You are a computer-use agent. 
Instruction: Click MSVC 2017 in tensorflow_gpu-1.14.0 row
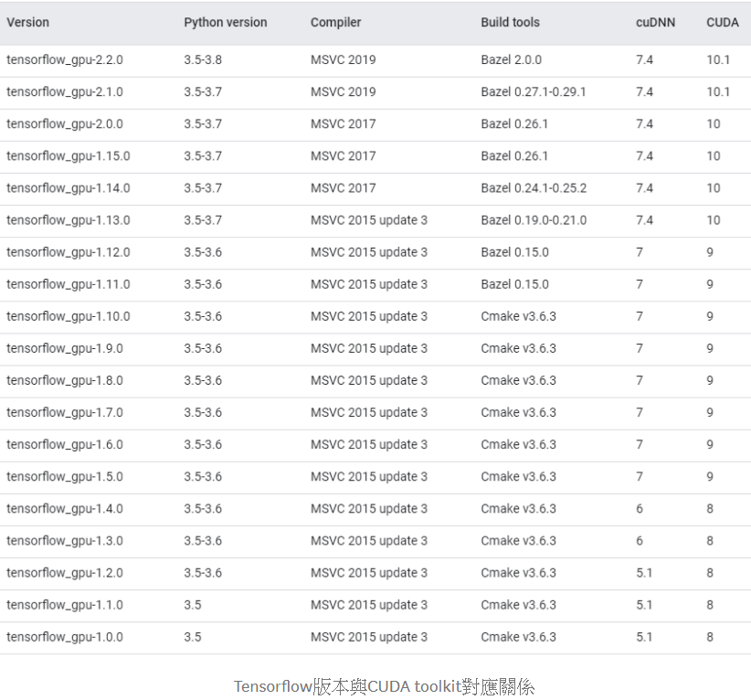tap(343, 188)
